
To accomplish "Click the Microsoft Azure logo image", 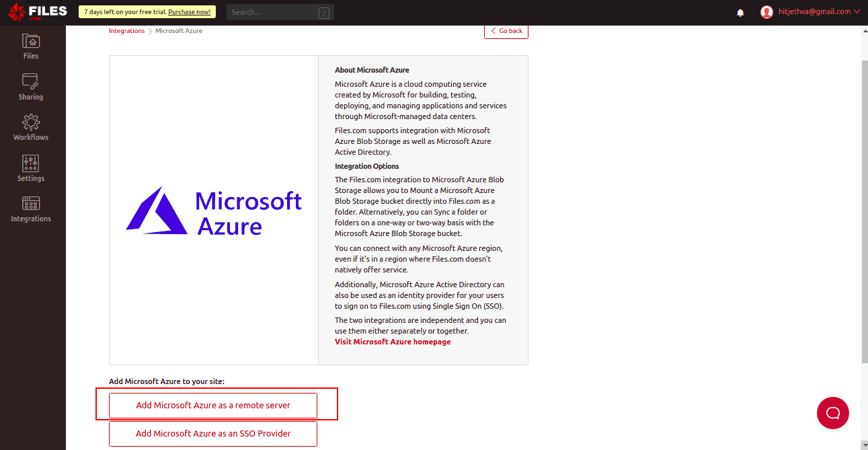I will (214, 211).
